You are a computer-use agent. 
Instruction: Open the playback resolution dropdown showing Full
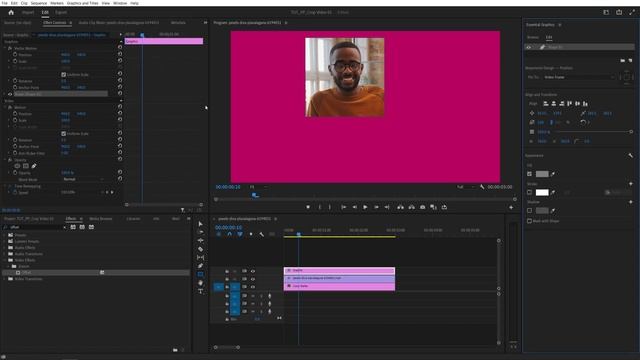click(x=466, y=187)
